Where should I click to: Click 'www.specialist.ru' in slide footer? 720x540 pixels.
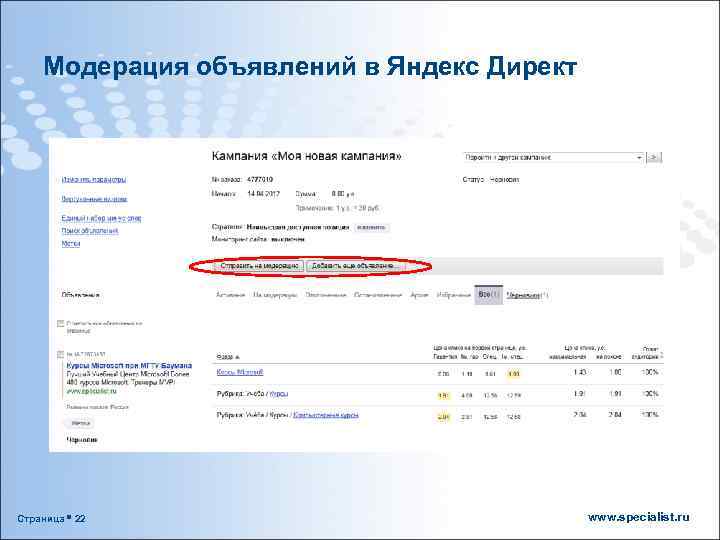pyautogui.click(x=638, y=517)
